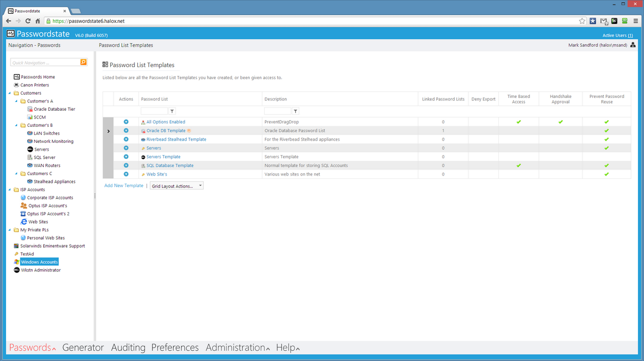Click the user account icon beside Mark Sandford
Image resolution: width=644 pixels, height=361 pixels.
point(633,45)
